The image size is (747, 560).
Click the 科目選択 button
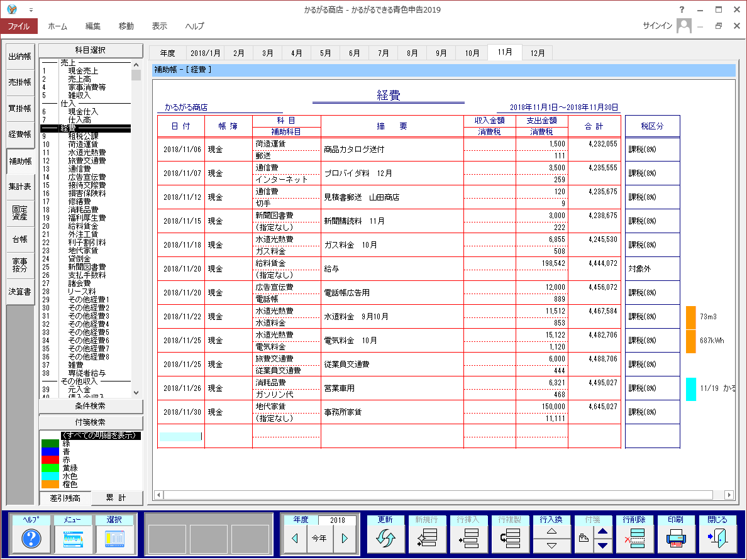91,50
